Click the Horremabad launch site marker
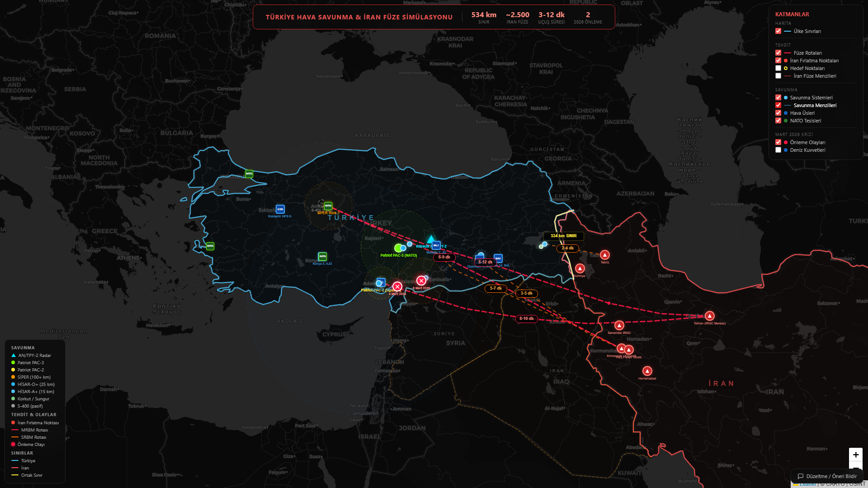868x488 pixels. click(x=647, y=371)
